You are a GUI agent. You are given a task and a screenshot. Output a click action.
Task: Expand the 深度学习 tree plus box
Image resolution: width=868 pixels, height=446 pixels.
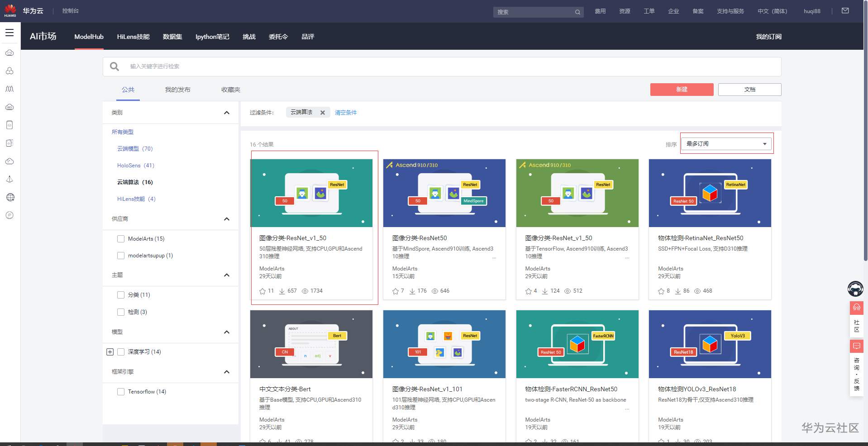(x=110, y=352)
